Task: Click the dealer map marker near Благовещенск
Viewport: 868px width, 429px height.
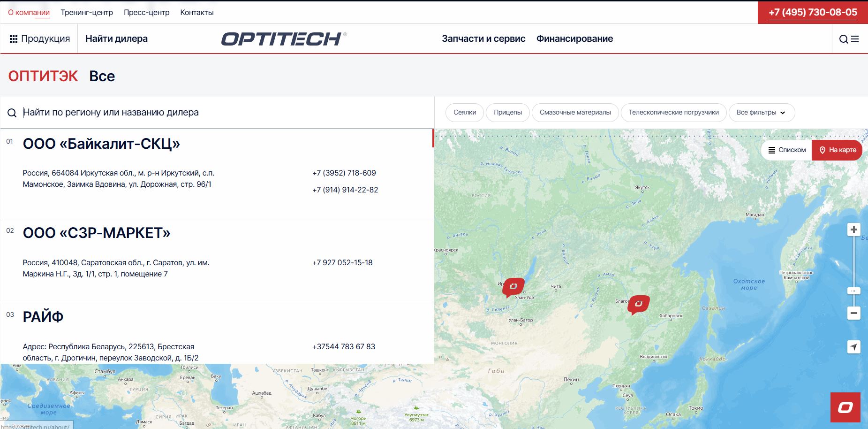Action: (638, 304)
